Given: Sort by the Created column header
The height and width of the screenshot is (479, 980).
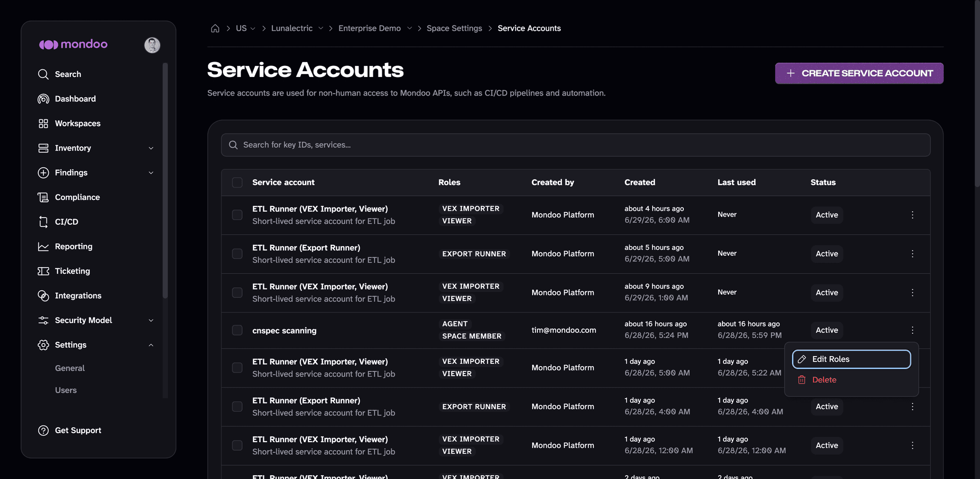Looking at the screenshot, I should [640, 183].
